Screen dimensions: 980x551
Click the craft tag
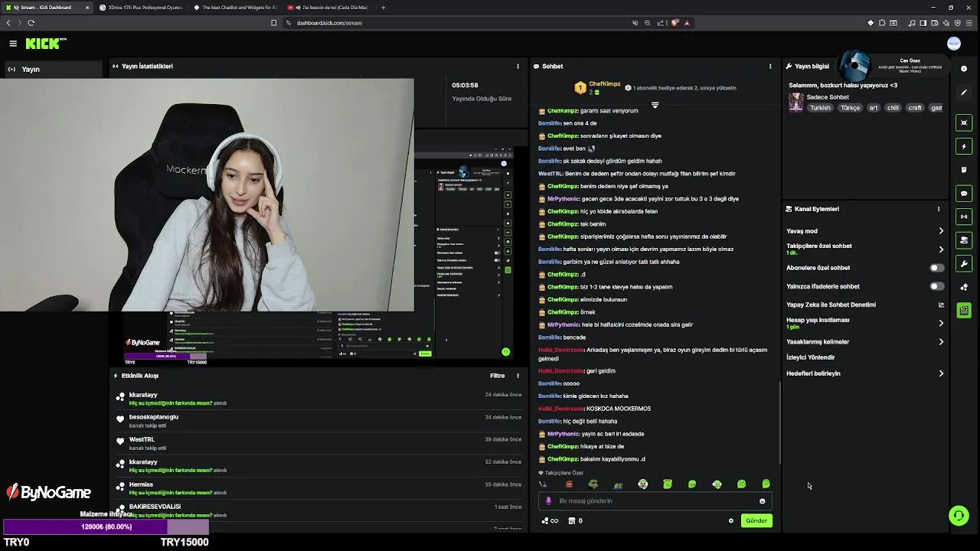[915, 108]
